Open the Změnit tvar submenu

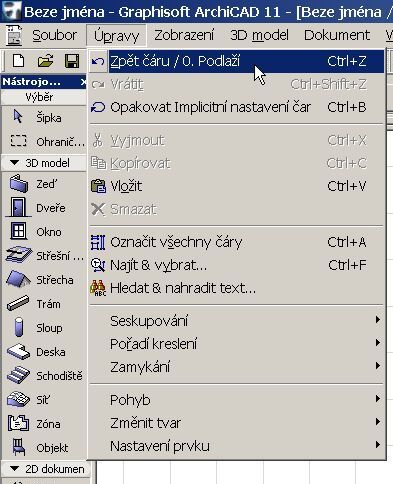pyautogui.click(x=237, y=423)
